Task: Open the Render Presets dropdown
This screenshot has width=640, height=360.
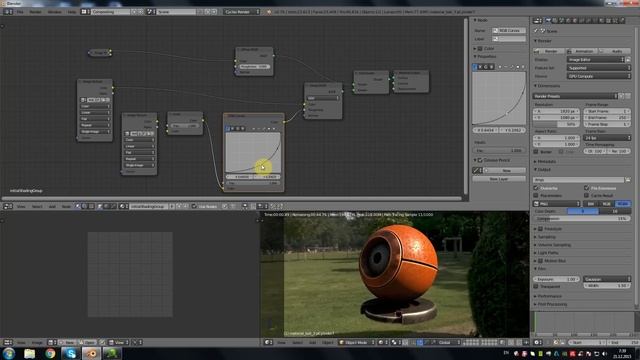Action: coord(575,96)
